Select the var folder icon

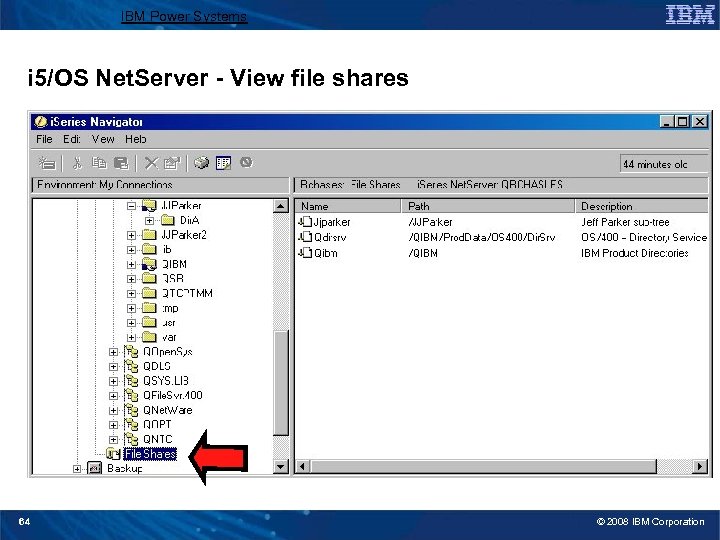[149, 338]
